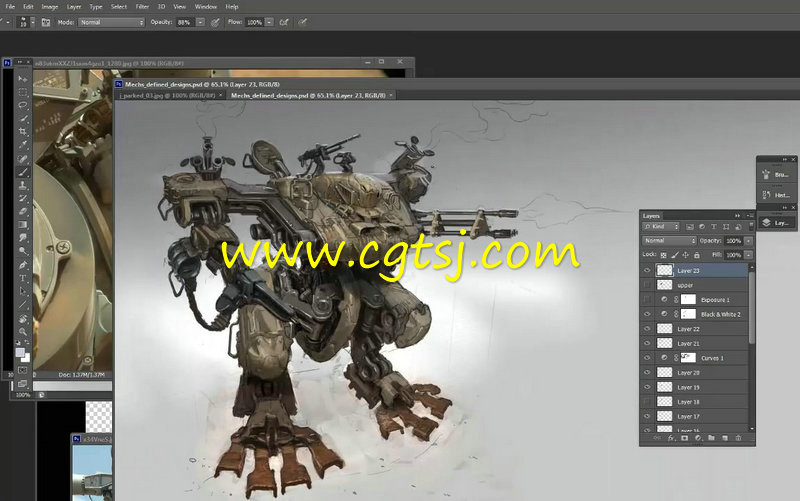Screen dimensions: 800x501
Task: Select the Brush tool in toolbox
Action: 22,172
